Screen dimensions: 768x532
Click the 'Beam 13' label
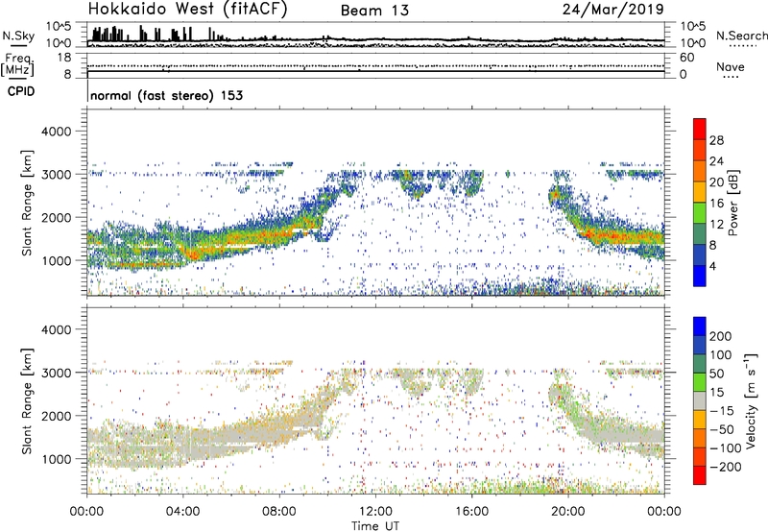tap(374, 11)
